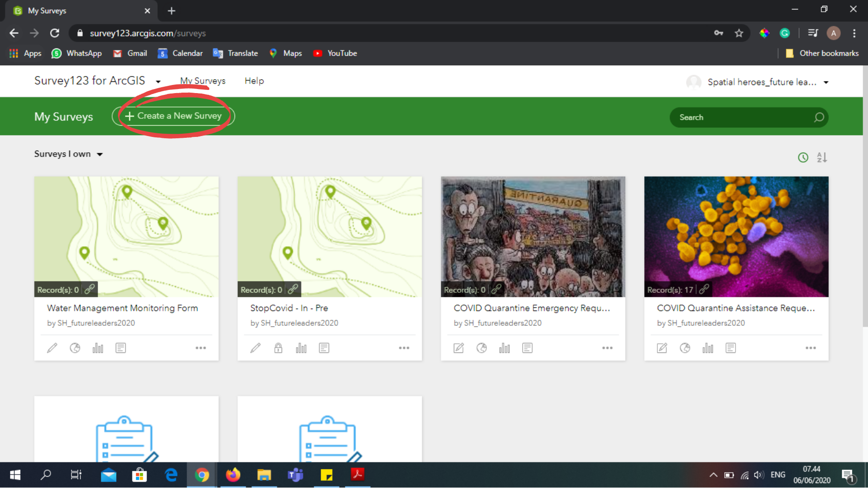Viewport: 868px width, 488px height.
Task: Reload the My Surveys page
Action: (x=55, y=33)
